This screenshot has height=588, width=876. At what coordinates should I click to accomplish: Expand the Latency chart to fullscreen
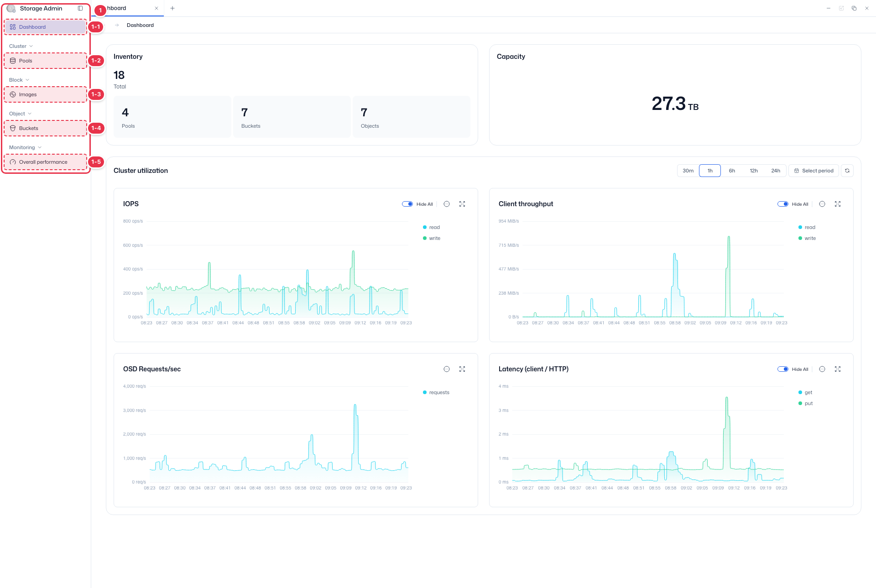[x=838, y=369]
